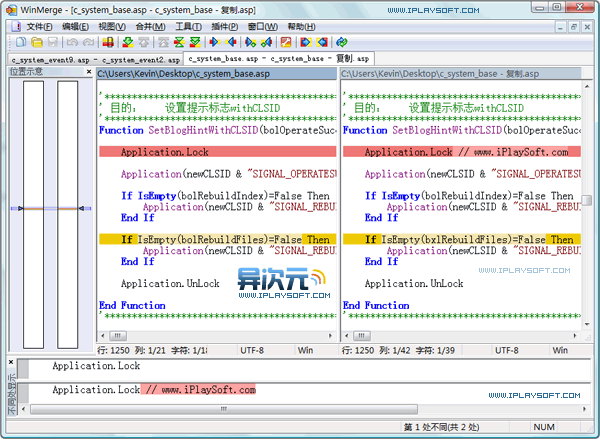Click the right status bar 行: 1250 indicator

click(x=358, y=350)
